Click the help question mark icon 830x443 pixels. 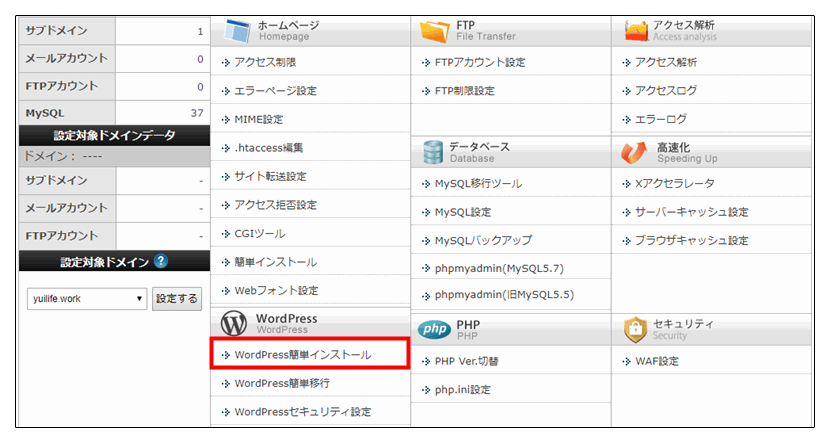pyautogui.click(x=160, y=261)
